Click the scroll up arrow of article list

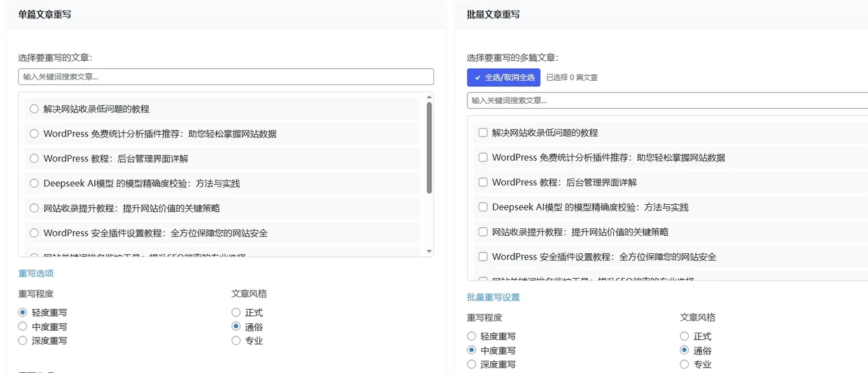click(429, 97)
